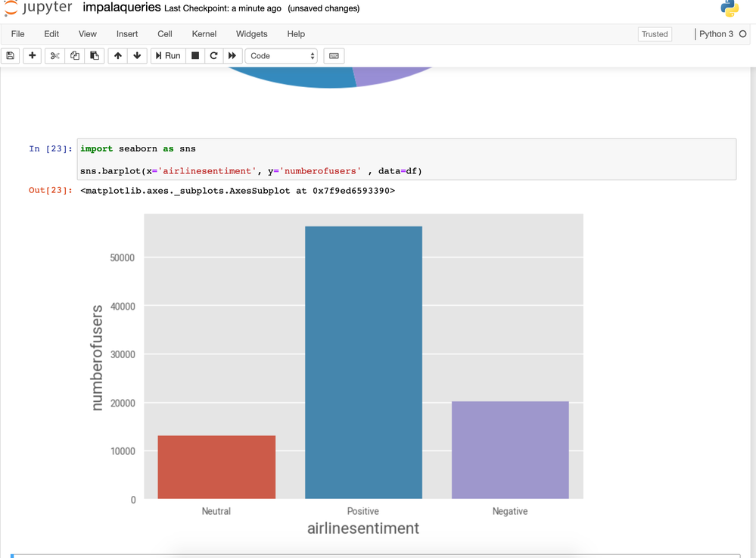Click the Trusted notebook button

pyautogui.click(x=655, y=34)
